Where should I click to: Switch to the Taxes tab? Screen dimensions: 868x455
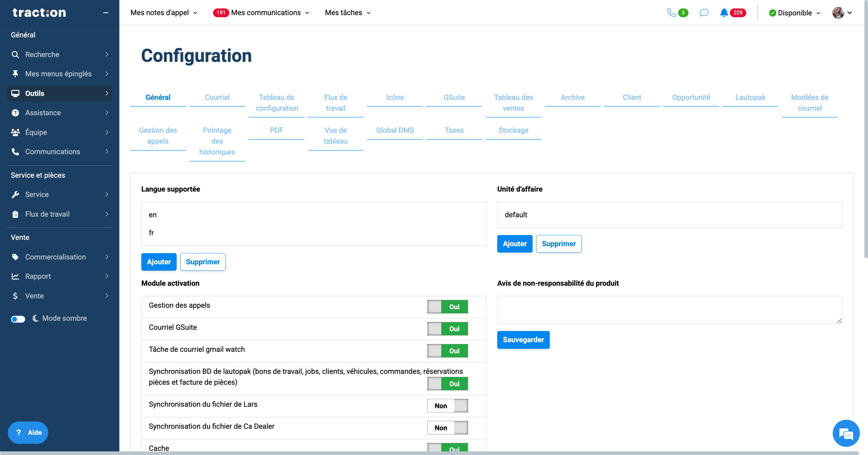coord(454,130)
